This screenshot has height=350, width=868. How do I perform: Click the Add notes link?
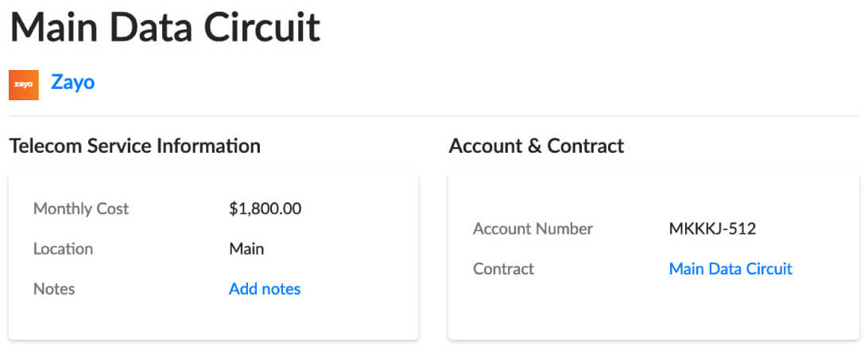click(265, 289)
